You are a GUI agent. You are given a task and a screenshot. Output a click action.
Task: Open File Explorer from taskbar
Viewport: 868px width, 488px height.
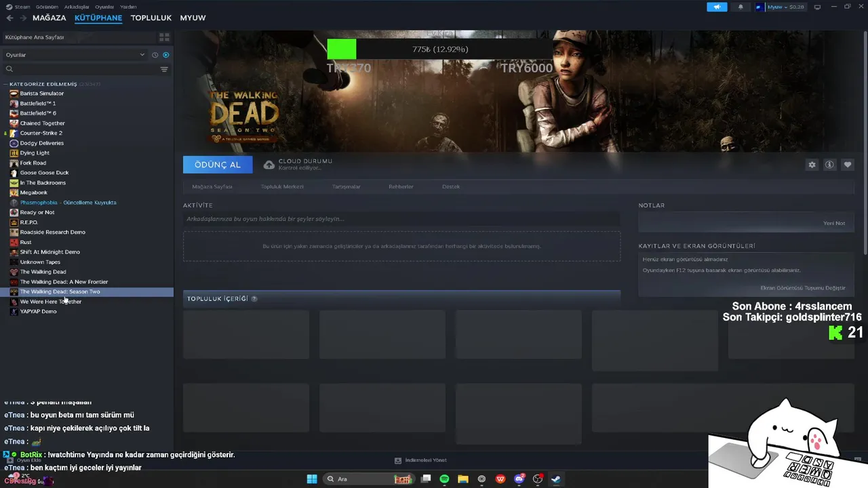tap(463, 479)
